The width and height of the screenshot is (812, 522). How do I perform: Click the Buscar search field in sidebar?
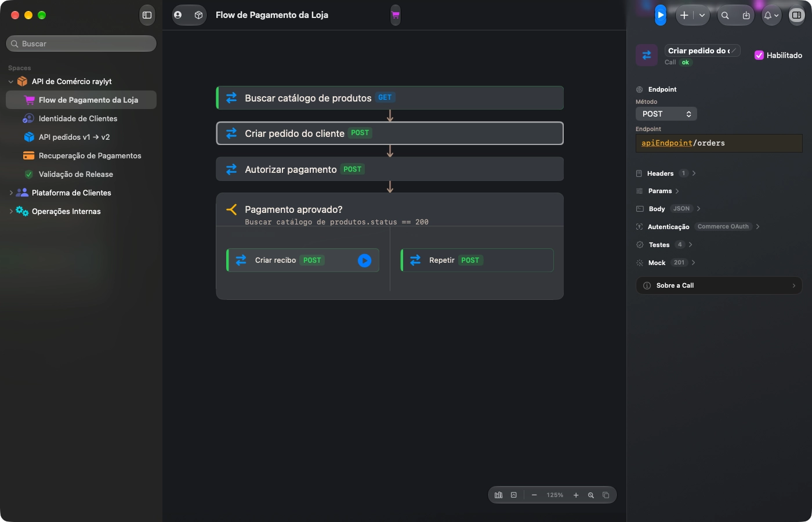point(81,43)
